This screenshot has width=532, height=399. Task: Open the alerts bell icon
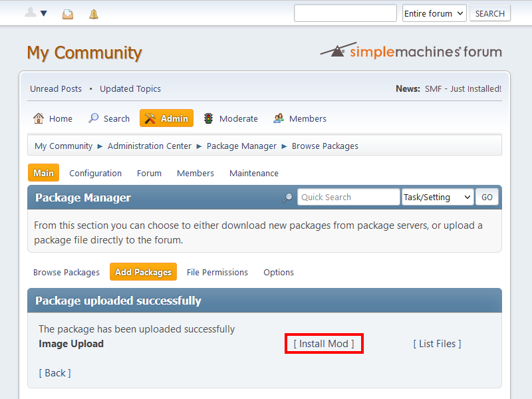[94, 14]
